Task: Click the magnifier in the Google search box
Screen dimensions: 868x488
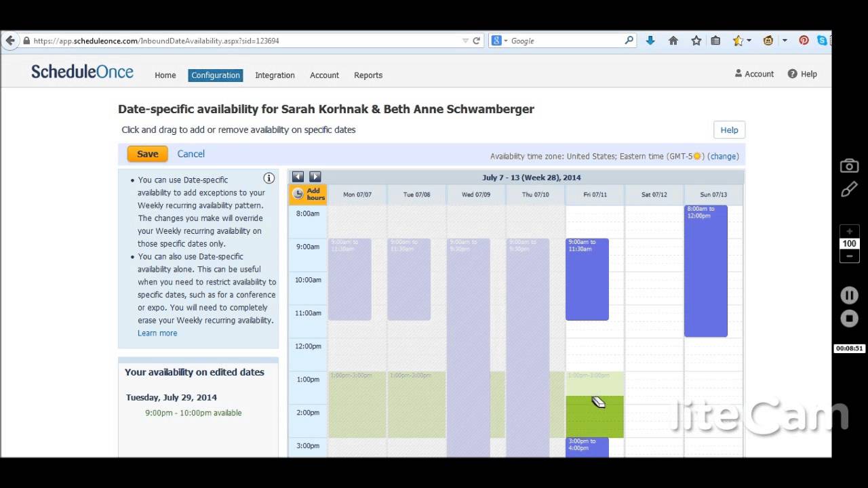Action: [629, 41]
